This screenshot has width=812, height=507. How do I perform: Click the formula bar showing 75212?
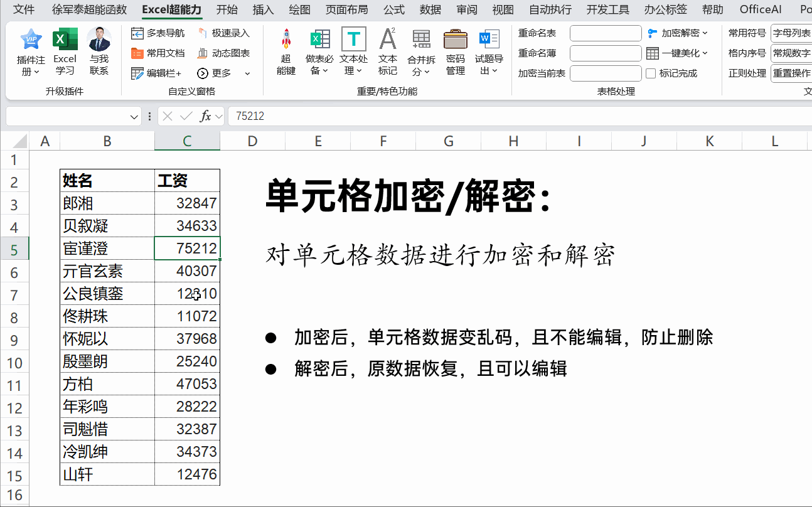tap(520, 116)
